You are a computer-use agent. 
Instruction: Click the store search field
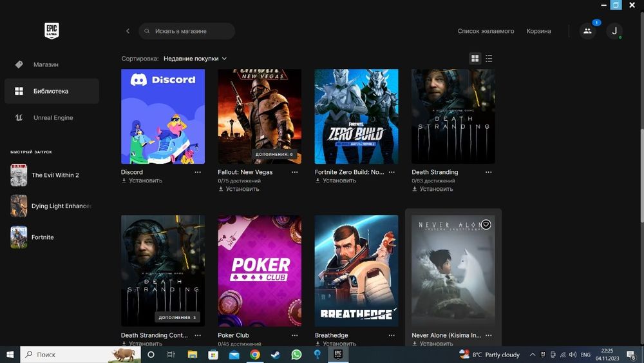point(187,31)
